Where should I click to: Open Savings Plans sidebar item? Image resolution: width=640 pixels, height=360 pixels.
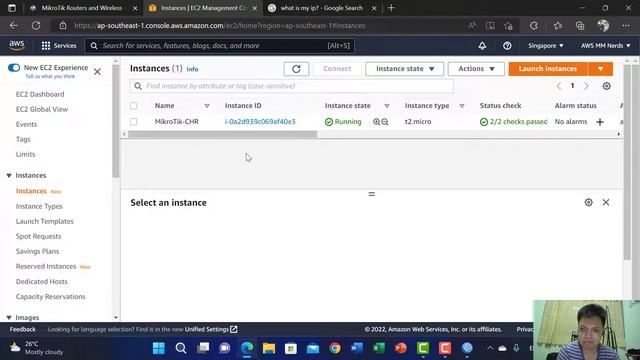point(37,251)
